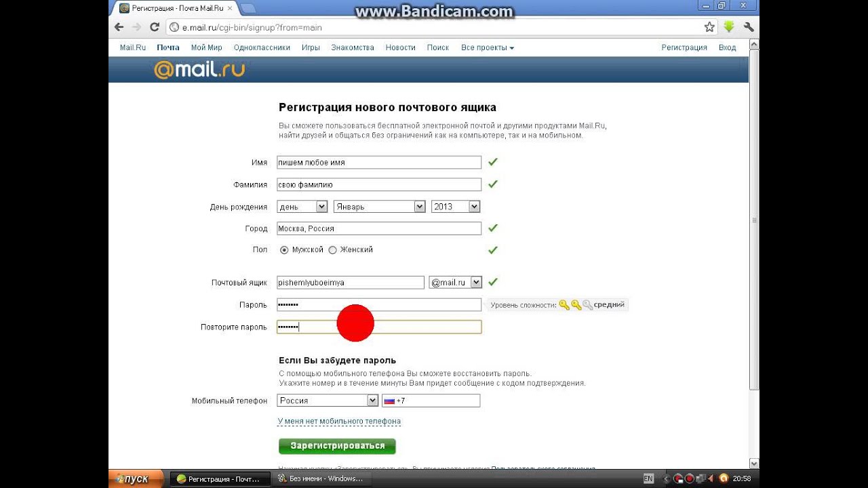Click the Регистрация link at top right

click(684, 47)
